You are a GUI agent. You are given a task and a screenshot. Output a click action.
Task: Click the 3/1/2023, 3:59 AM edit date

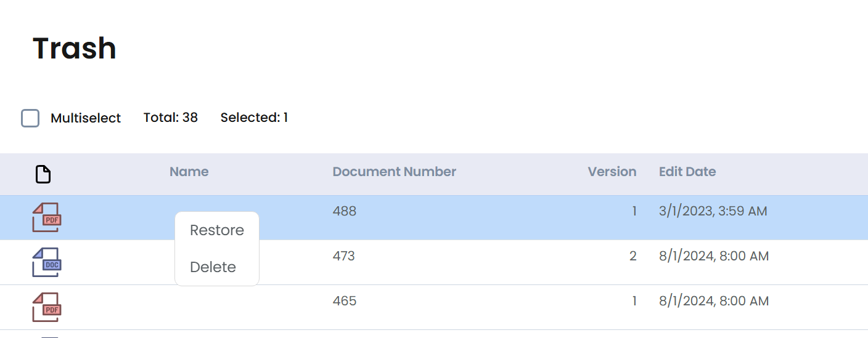click(x=713, y=211)
